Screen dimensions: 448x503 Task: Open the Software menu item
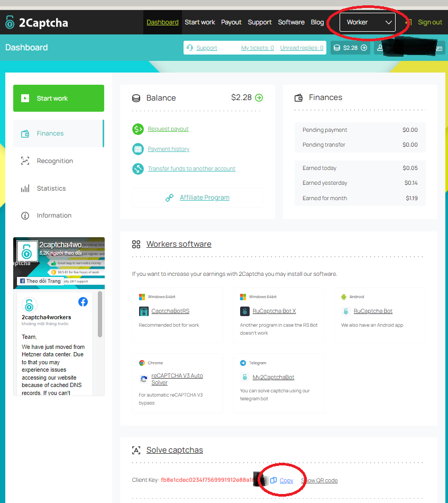[x=291, y=22]
